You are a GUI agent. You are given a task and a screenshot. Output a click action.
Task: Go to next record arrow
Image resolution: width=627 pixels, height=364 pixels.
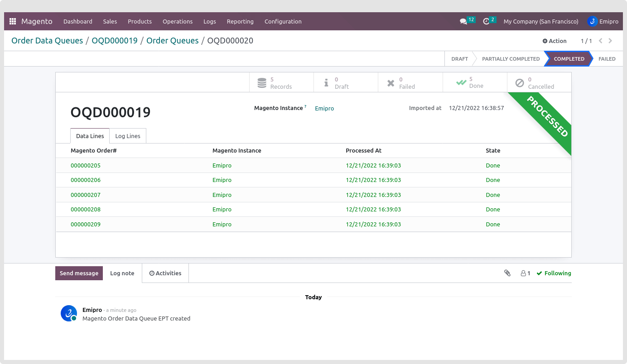click(610, 41)
